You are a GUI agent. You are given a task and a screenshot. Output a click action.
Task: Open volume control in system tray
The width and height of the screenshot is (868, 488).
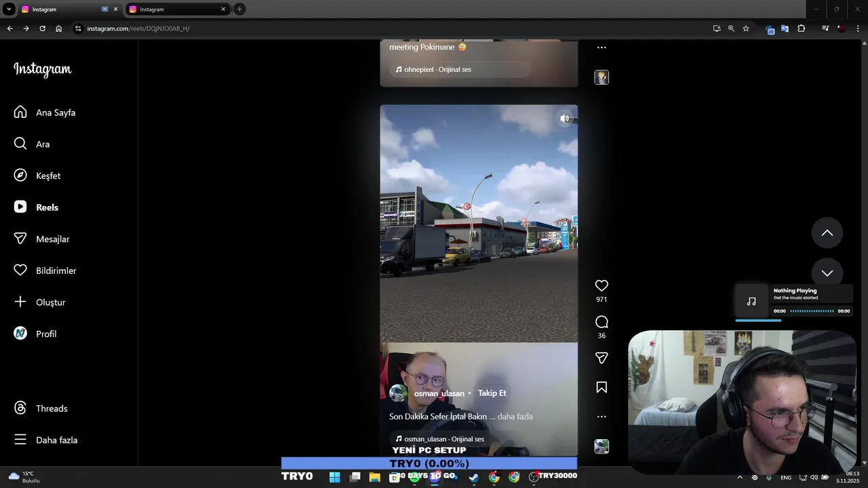click(x=814, y=477)
